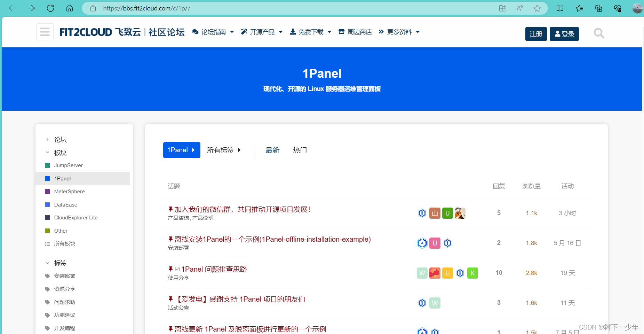Go forward with browser forward arrow

coord(31,8)
